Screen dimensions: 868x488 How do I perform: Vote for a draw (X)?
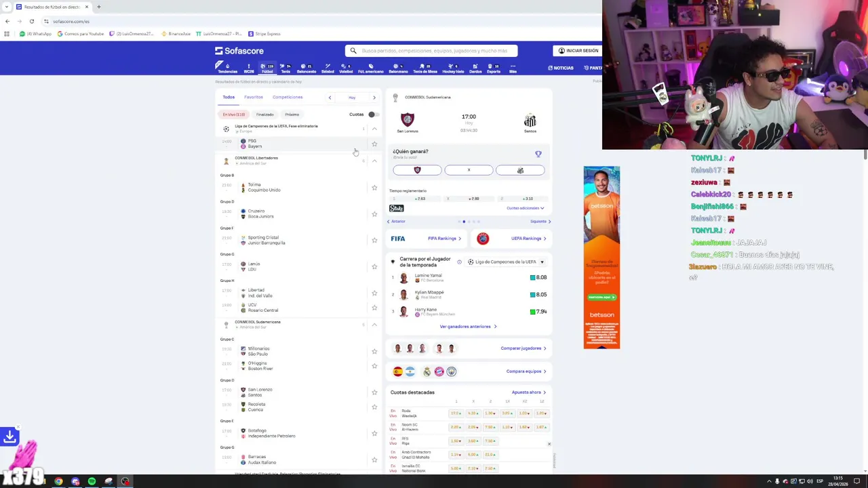(x=469, y=170)
